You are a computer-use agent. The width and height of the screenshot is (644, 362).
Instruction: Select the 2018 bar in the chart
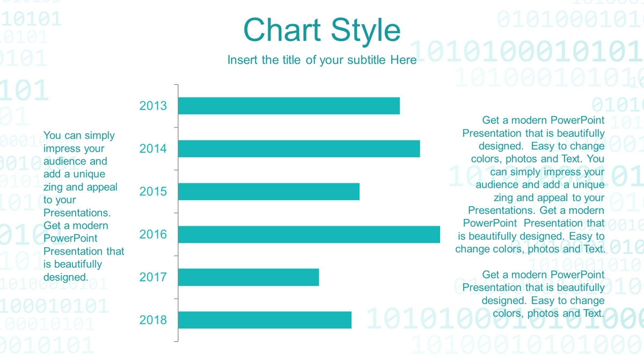pos(265,320)
